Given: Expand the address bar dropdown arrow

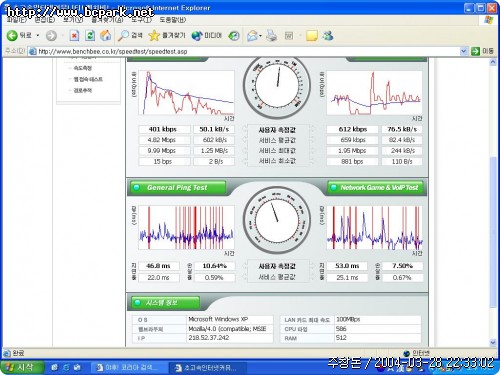Looking at the screenshot, I should click(x=463, y=51).
